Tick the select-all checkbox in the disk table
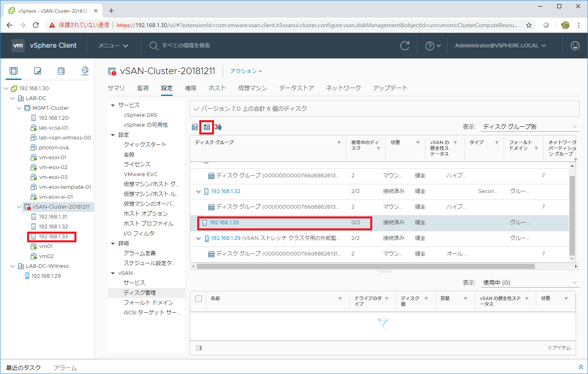Screen dimensions: 588x374 click(x=198, y=299)
